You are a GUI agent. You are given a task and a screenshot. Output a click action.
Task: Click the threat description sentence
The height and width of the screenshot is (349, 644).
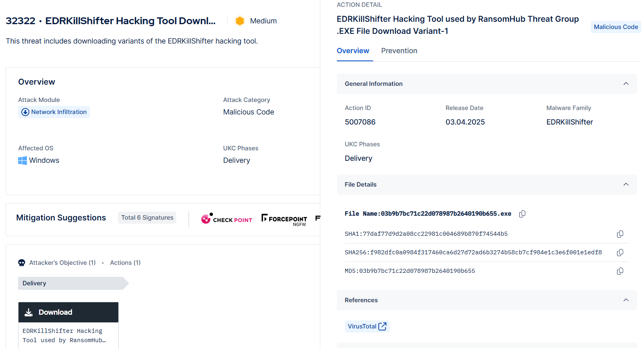pyautogui.click(x=132, y=41)
